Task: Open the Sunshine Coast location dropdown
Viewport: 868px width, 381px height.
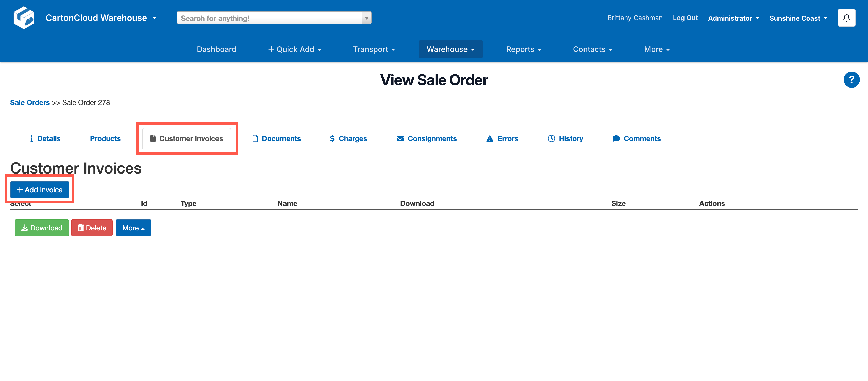Action: [798, 18]
